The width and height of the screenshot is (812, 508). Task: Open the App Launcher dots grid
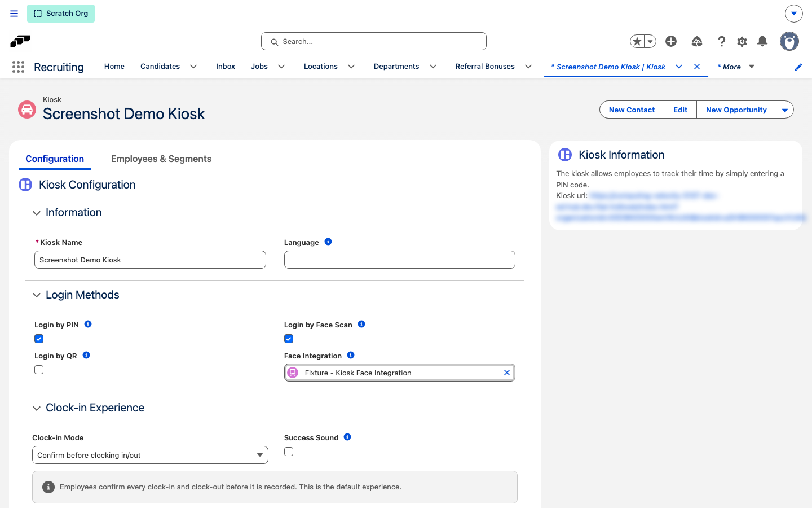click(x=18, y=67)
